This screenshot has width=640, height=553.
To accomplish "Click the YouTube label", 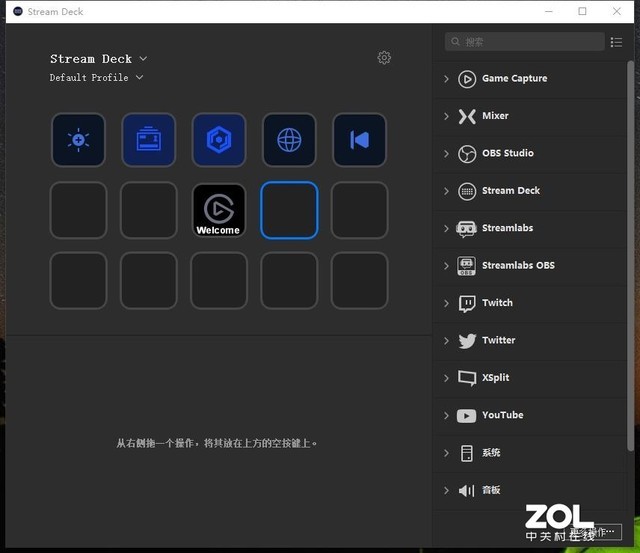I will coord(502,415).
